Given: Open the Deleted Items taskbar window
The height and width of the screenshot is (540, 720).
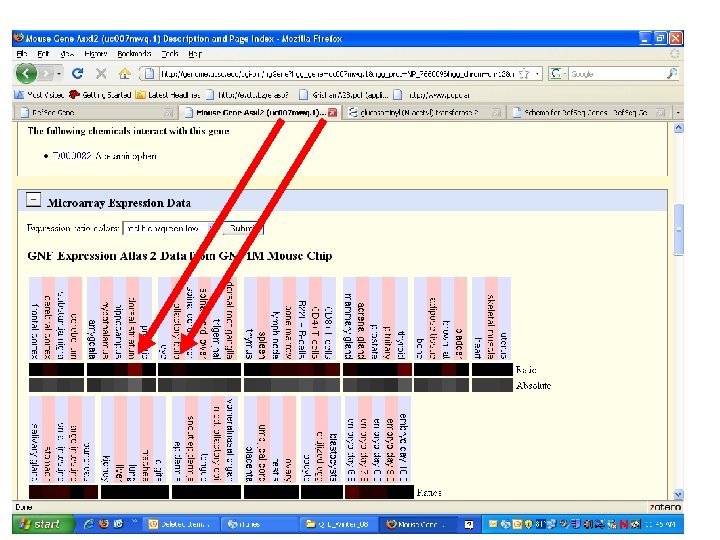Looking at the screenshot, I should 180,524.
